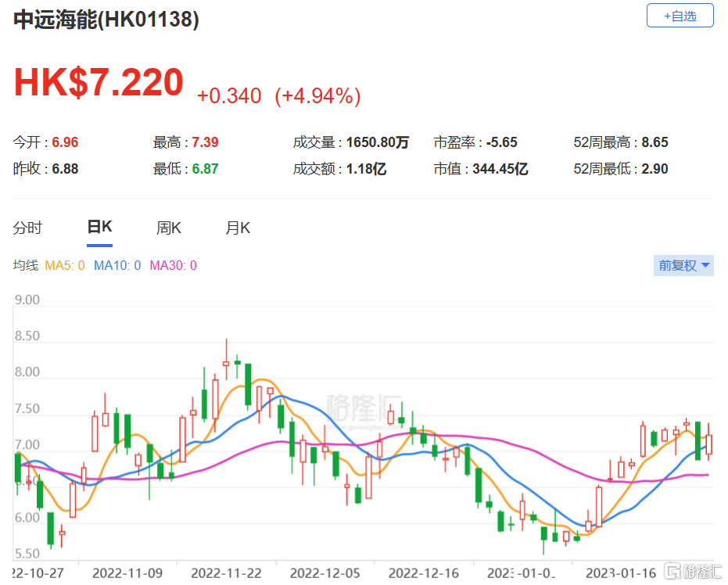This screenshot has width=728, height=585.
Task: Toggle the MA10 moving average label
Action: [x=117, y=266]
